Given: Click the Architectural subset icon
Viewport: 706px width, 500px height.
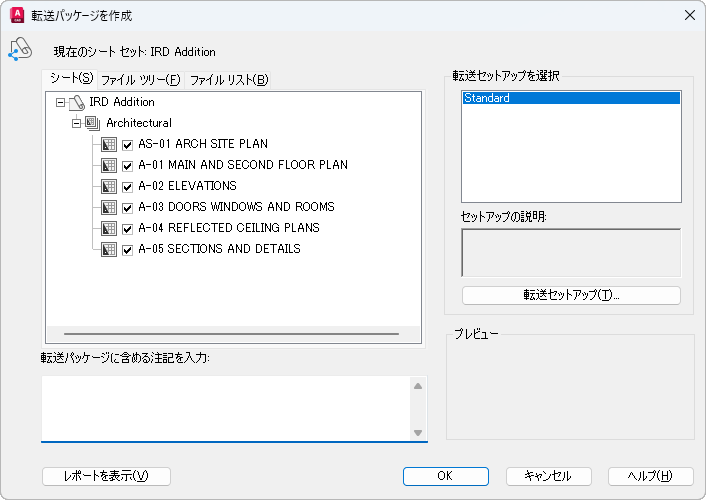Looking at the screenshot, I should click(x=93, y=123).
